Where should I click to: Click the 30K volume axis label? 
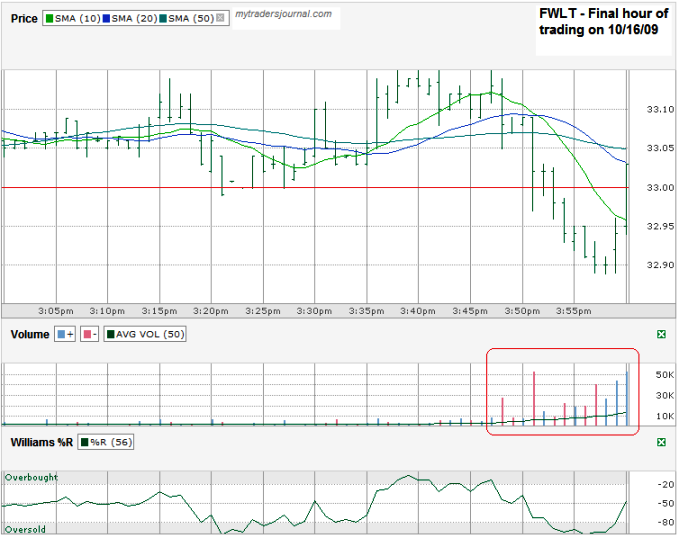coord(665,395)
